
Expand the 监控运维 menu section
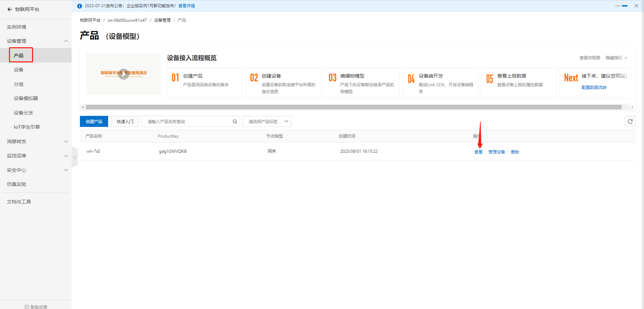tap(66, 156)
